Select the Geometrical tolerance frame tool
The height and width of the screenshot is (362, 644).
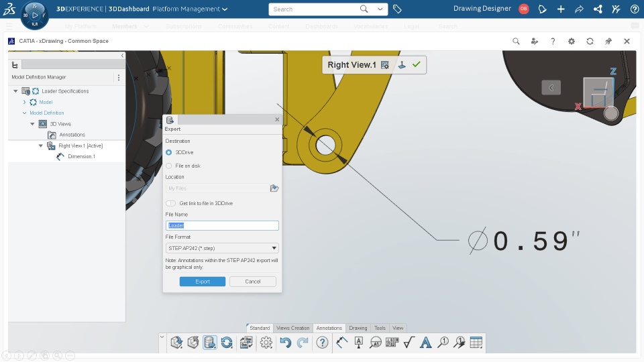pyautogui.click(x=392, y=343)
